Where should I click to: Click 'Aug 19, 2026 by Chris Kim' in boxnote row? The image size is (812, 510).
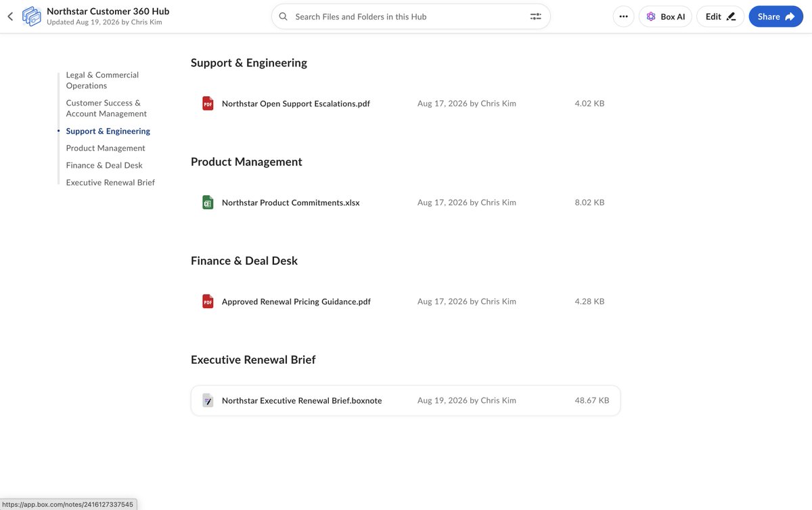(467, 400)
